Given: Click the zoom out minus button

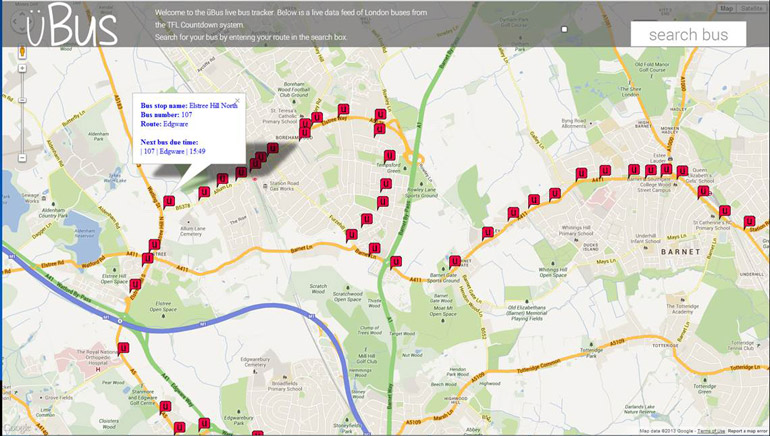Looking at the screenshot, I should (x=22, y=158).
